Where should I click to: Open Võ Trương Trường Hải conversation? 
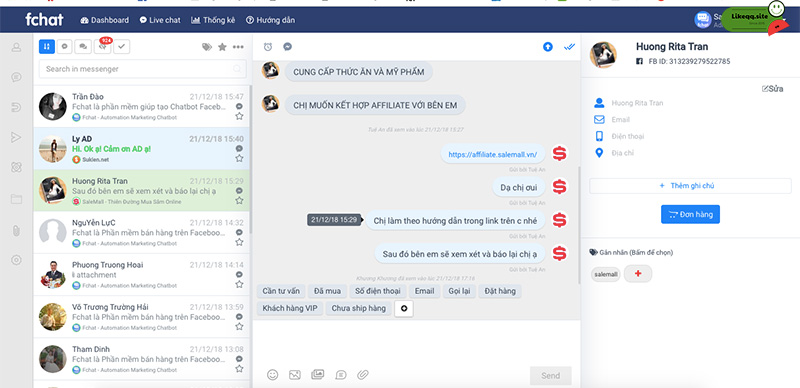(x=142, y=317)
